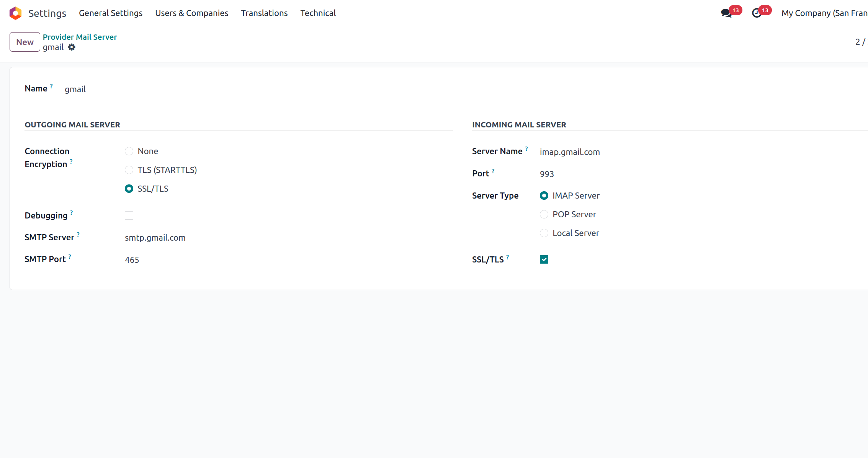
Task: Open the chat messages notification icon
Action: point(726,13)
